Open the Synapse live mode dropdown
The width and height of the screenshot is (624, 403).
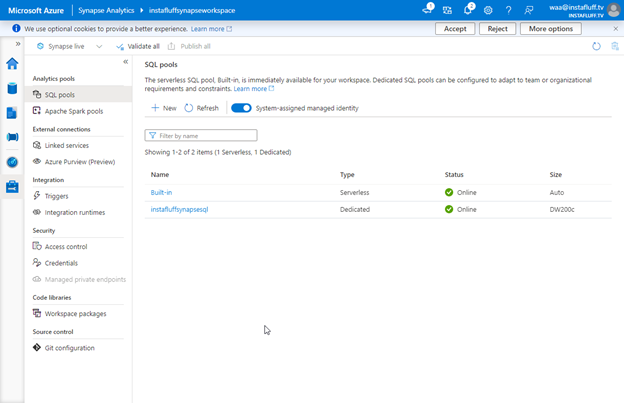pyautogui.click(x=70, y=47)
